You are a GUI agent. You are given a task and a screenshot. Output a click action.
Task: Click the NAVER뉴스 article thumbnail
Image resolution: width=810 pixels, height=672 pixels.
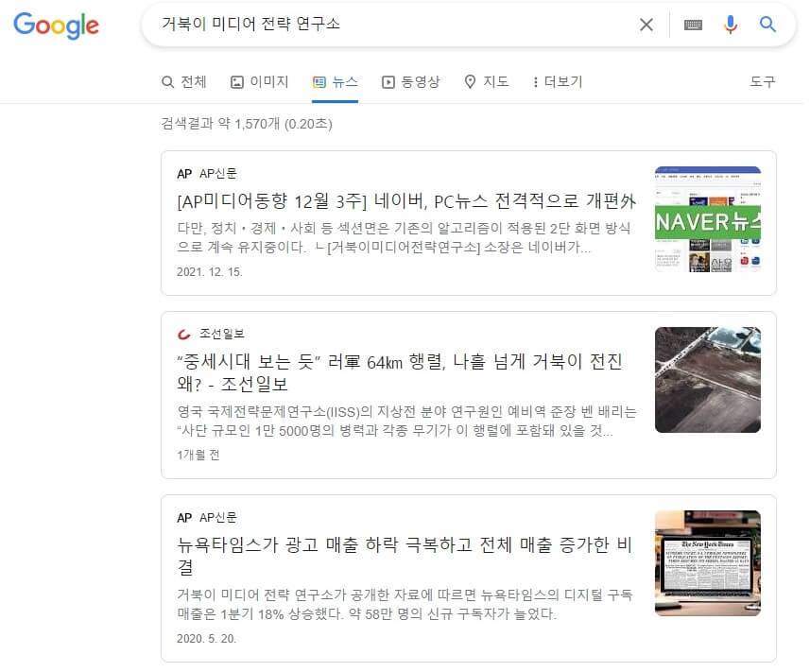tap(707, 219)
